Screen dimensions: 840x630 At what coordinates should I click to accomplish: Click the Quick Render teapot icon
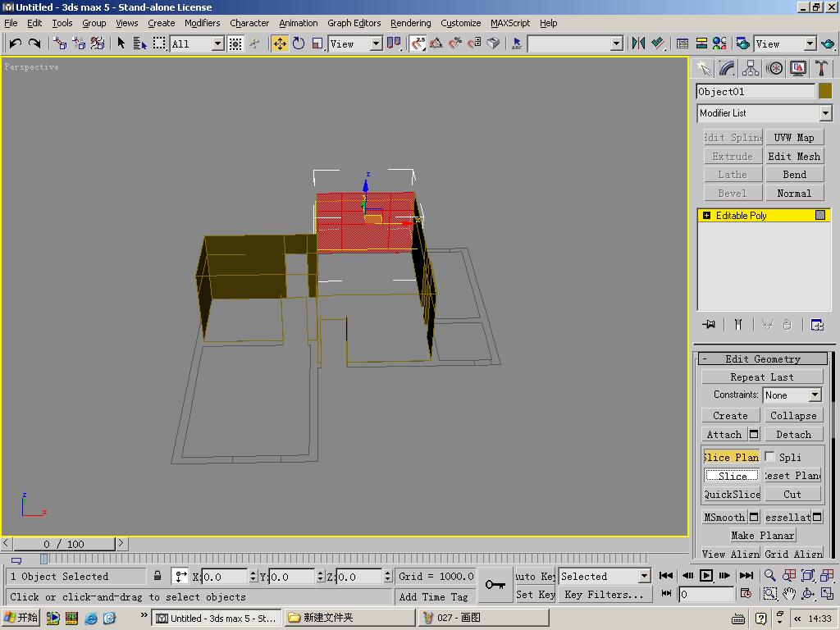(x=828, y=43)
